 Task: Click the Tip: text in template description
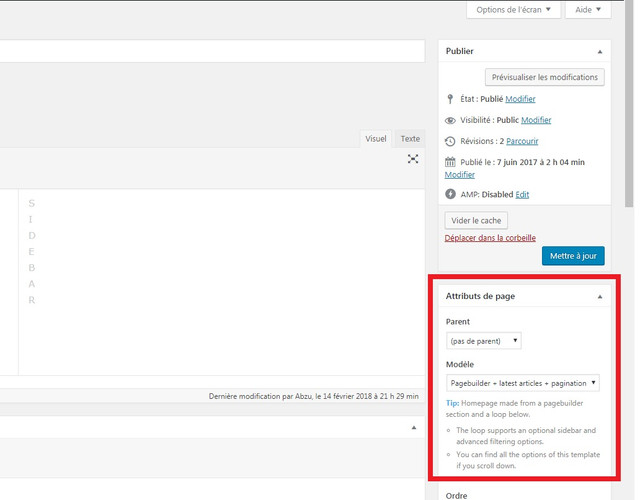coord(452,403)
